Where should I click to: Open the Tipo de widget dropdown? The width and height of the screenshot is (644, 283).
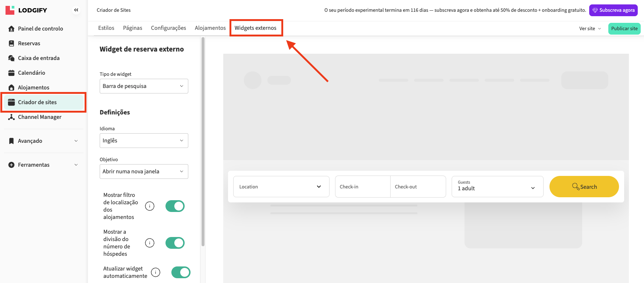[x=144, y=86]
